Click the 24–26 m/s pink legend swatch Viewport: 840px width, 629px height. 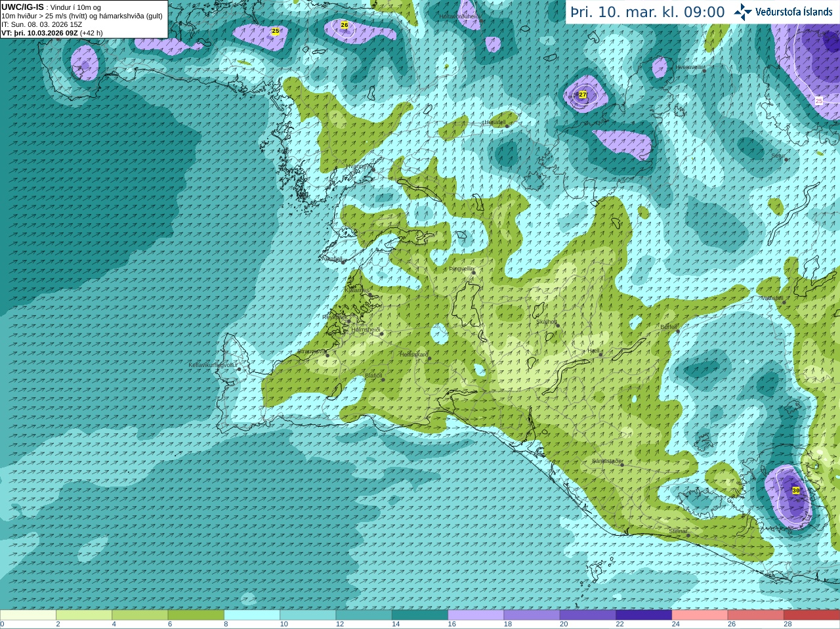click(x=700, y=615)
